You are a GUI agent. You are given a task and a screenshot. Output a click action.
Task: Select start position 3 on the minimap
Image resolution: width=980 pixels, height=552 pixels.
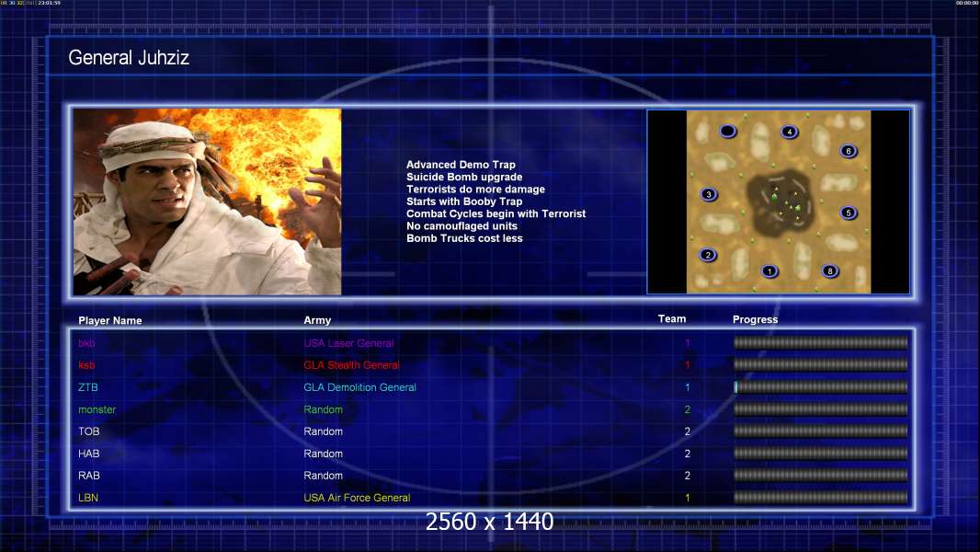coord(708,194)
